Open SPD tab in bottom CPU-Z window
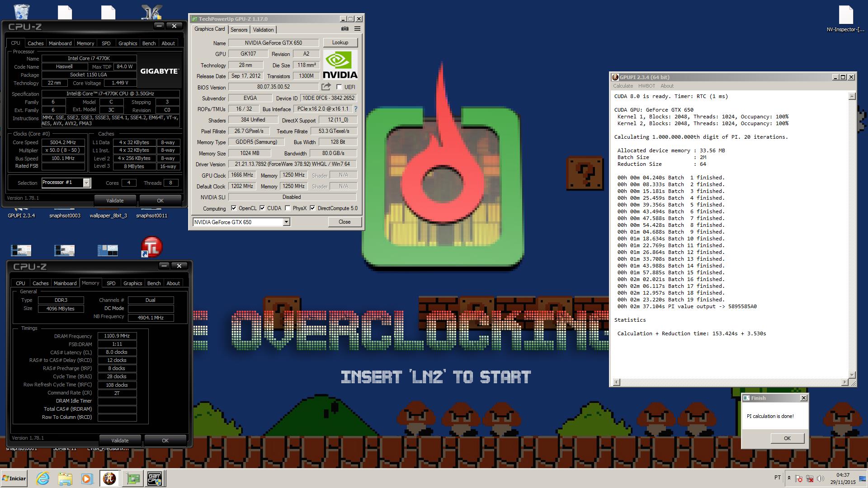The image size is (868, 488). coord(111,283)
